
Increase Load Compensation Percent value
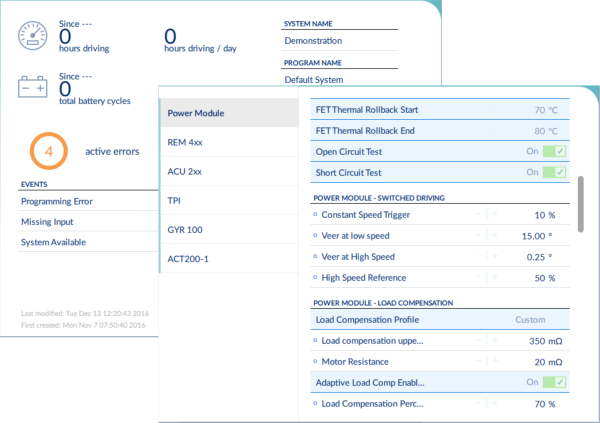coord(495,403)
